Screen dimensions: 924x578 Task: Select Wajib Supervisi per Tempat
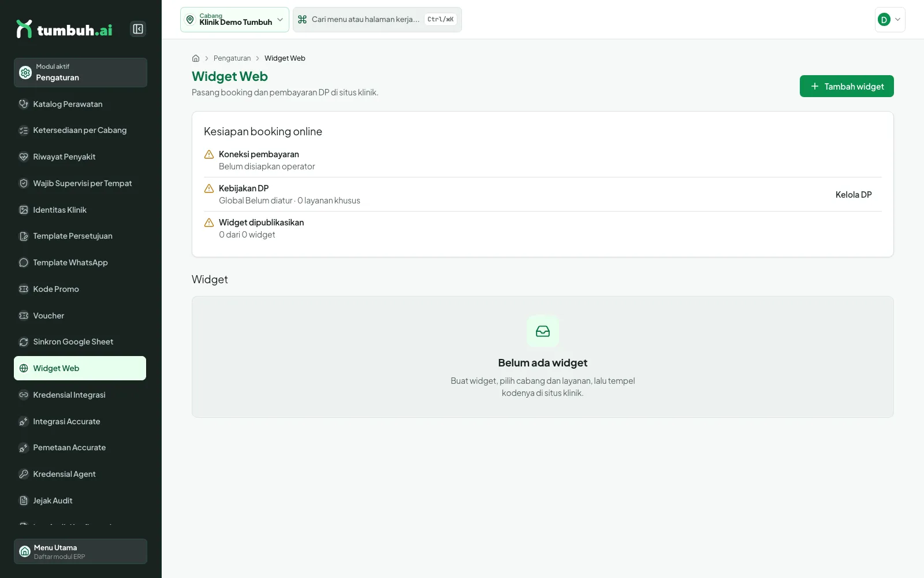pyautogui.click(x=80, y=183)
